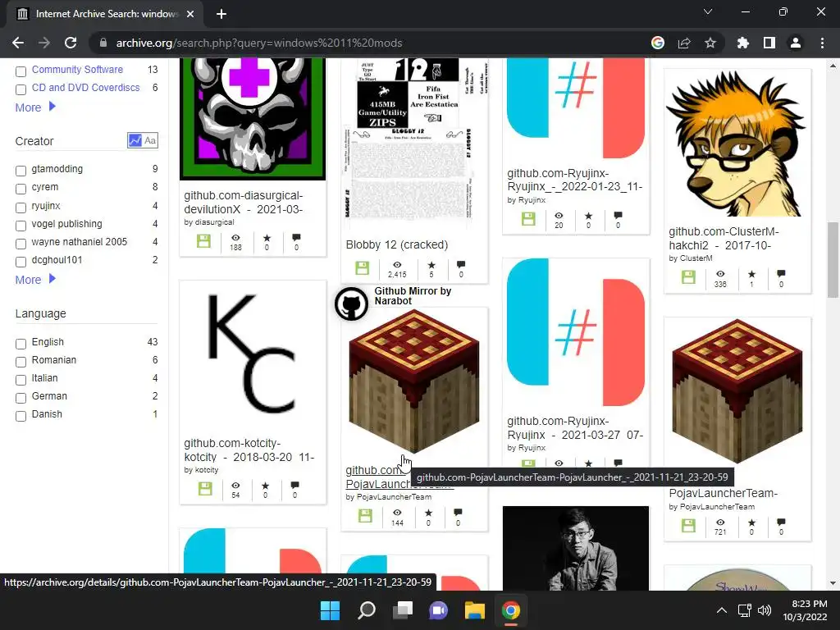840x630 pixels.
Task: Open File Explorer from the taskbar
Action: coord(475,610)
